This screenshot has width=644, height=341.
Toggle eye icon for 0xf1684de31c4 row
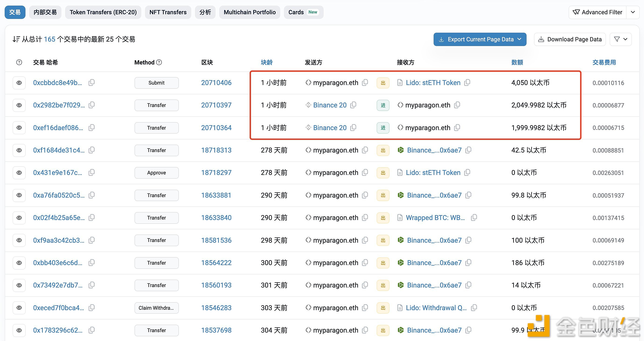[19, 150]
